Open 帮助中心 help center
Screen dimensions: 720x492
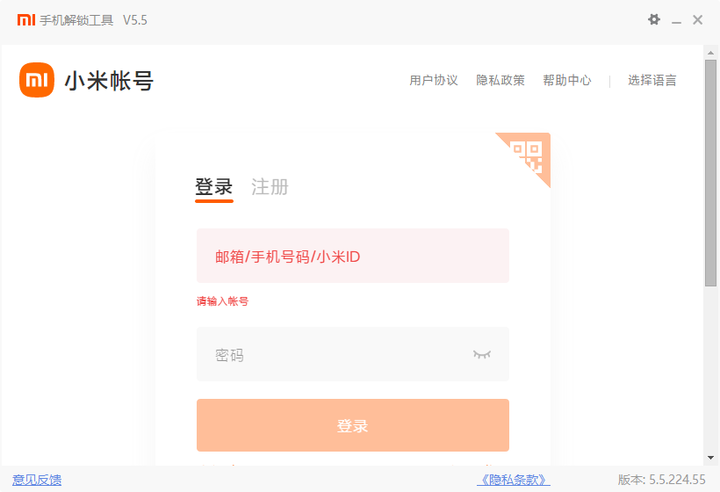567,80
